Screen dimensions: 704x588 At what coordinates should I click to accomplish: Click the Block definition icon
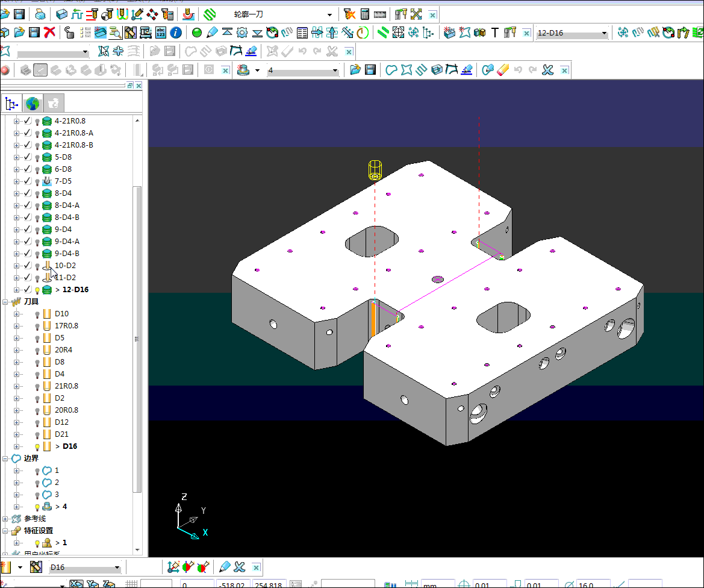[x=61, y=14]
